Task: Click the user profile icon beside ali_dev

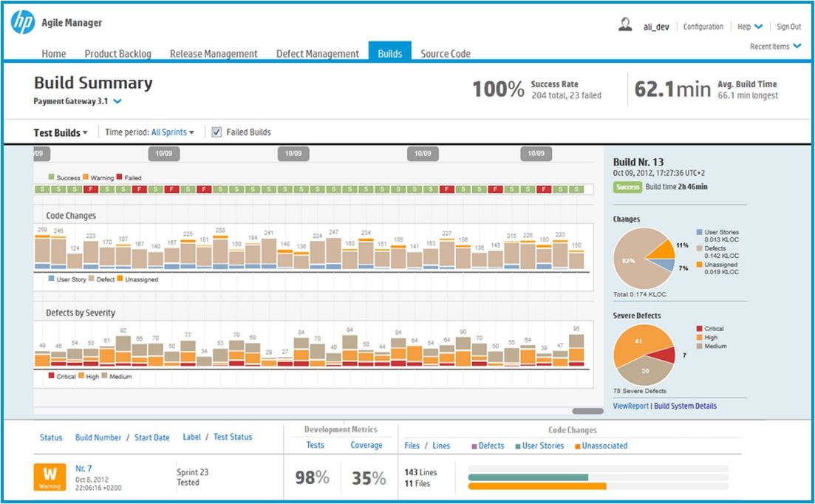Action: click(x=625, y=25)
